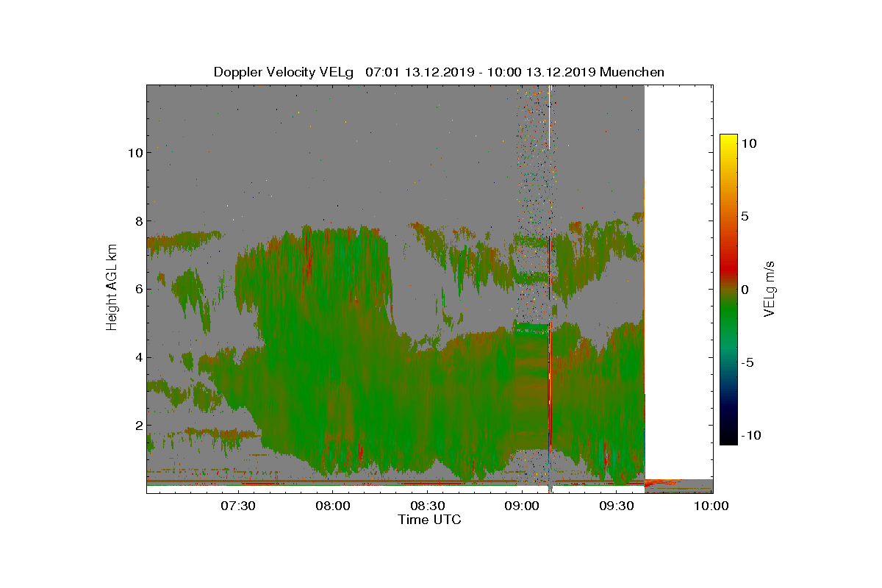Click the vertical white line near 09:08

pyautogui.click(x=550, y=118)
